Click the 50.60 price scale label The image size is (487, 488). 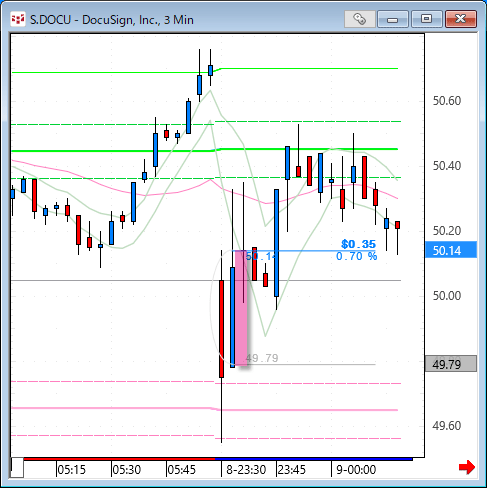click(447, 101)
